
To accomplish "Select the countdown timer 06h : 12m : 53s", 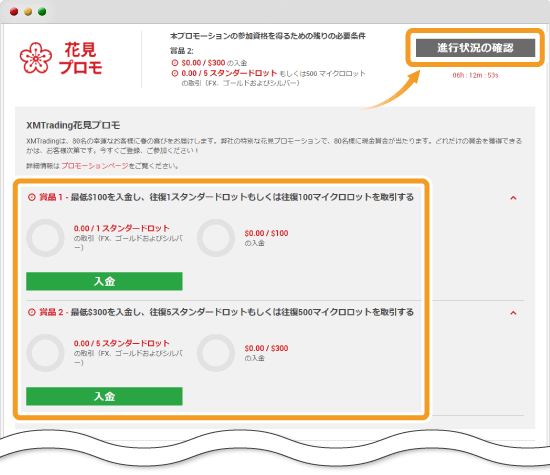I will click(x=475, y=75).
